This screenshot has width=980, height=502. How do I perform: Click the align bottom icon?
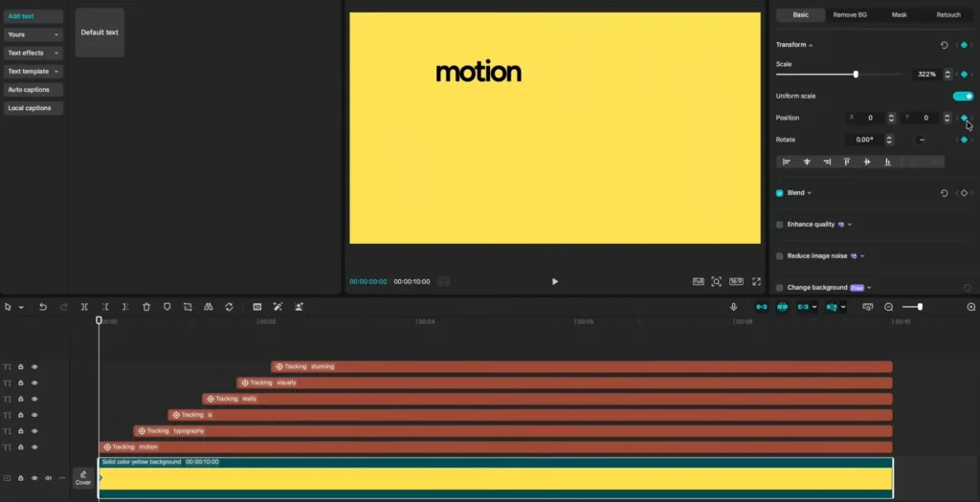pyautogui.click(x=887, y=162)
